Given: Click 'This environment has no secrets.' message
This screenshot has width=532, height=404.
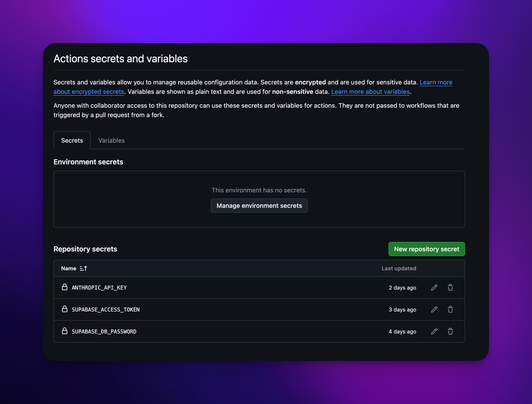Looking at the screenshot, I should coord(259,190).
